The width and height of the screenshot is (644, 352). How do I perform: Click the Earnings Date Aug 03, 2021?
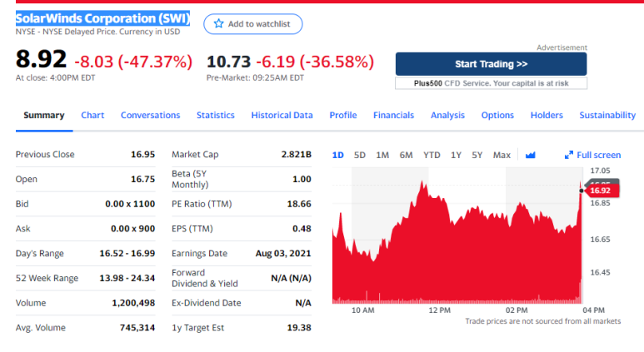pos(283,253)
